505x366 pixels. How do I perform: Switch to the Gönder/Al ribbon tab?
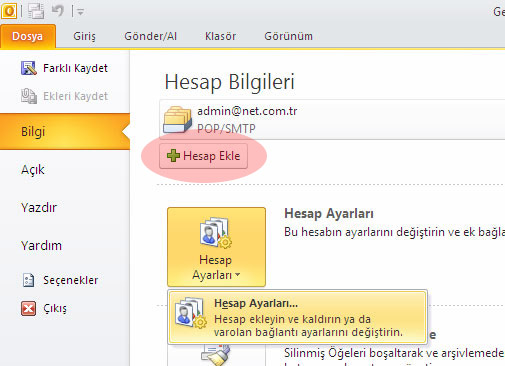tap(150, 36)
